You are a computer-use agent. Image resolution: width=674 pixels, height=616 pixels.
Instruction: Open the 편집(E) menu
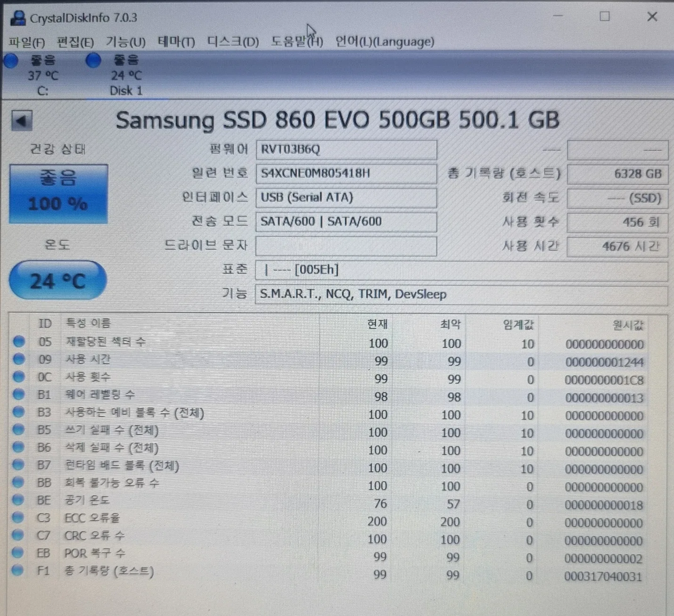coord(75,42)
